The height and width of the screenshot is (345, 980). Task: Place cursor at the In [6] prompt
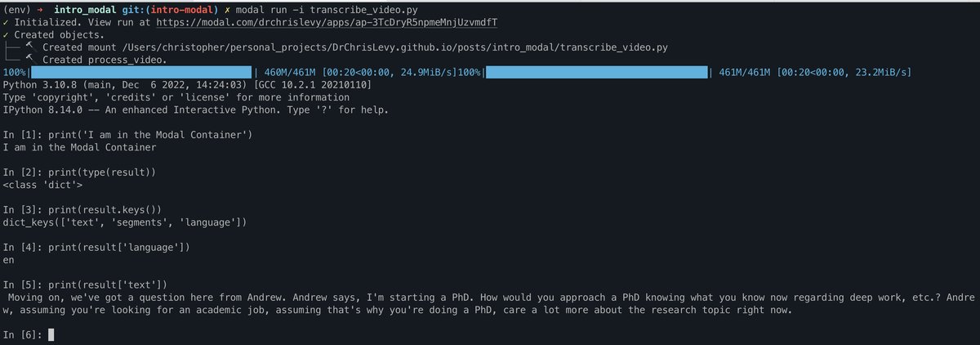click(51, 334)
